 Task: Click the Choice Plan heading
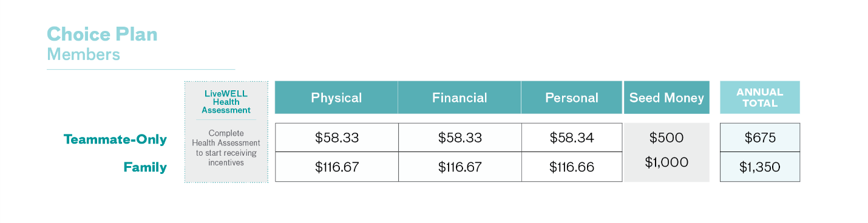102,34
